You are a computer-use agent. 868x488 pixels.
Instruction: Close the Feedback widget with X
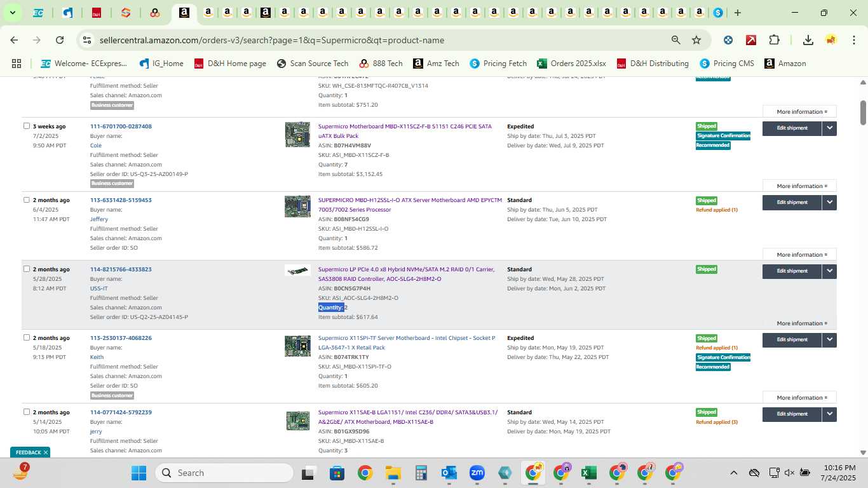tap(46, 452)
